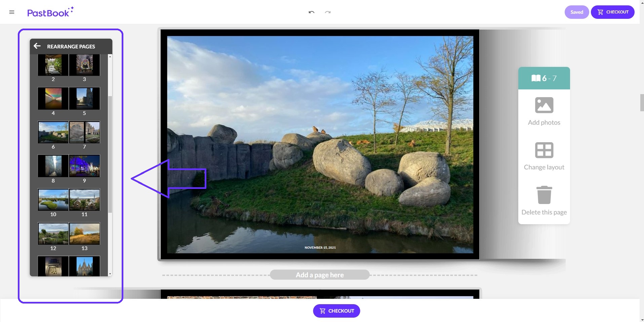
Task: Select page 10 thumbnail
Action: tap(53, 200)
